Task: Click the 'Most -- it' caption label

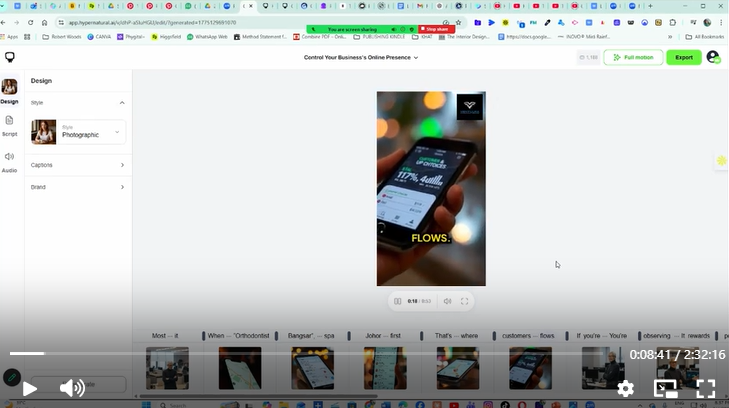Action: coord(165,336)
